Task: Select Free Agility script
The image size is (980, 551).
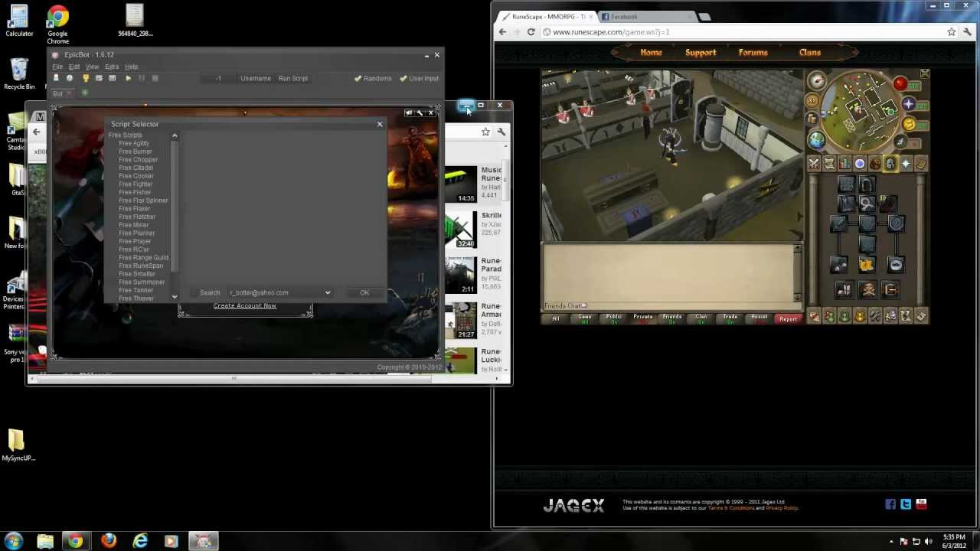Action: pos(134,143)
